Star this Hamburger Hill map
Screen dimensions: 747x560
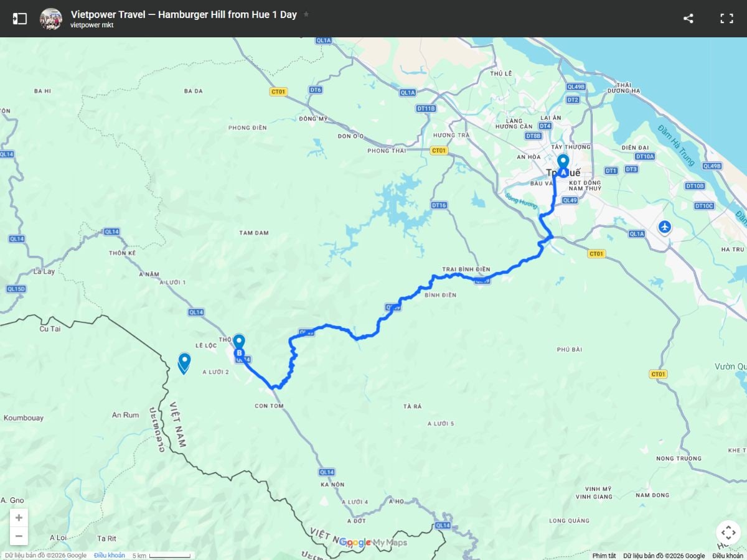click(306, 14)
